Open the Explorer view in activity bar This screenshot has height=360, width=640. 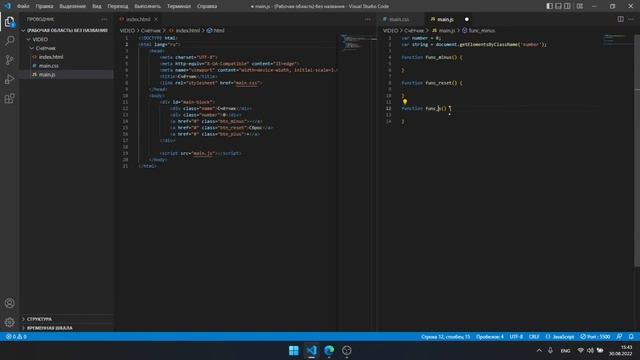9,22
